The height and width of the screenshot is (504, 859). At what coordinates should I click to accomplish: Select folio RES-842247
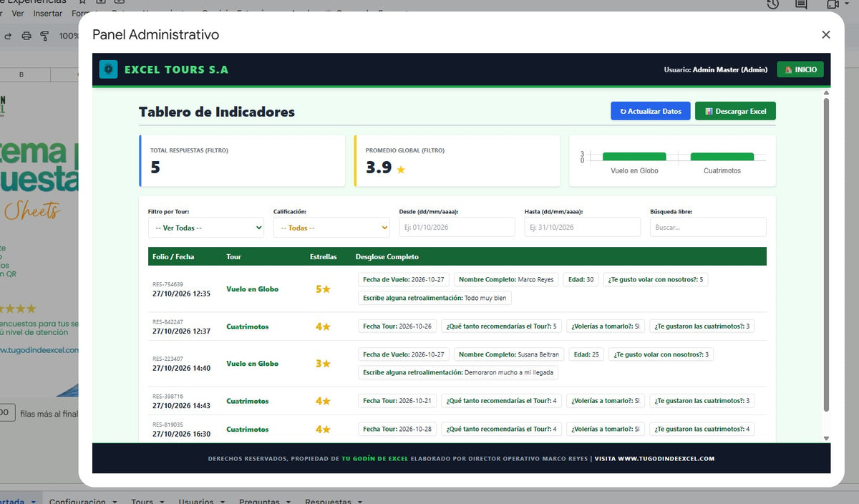[168, 321]
